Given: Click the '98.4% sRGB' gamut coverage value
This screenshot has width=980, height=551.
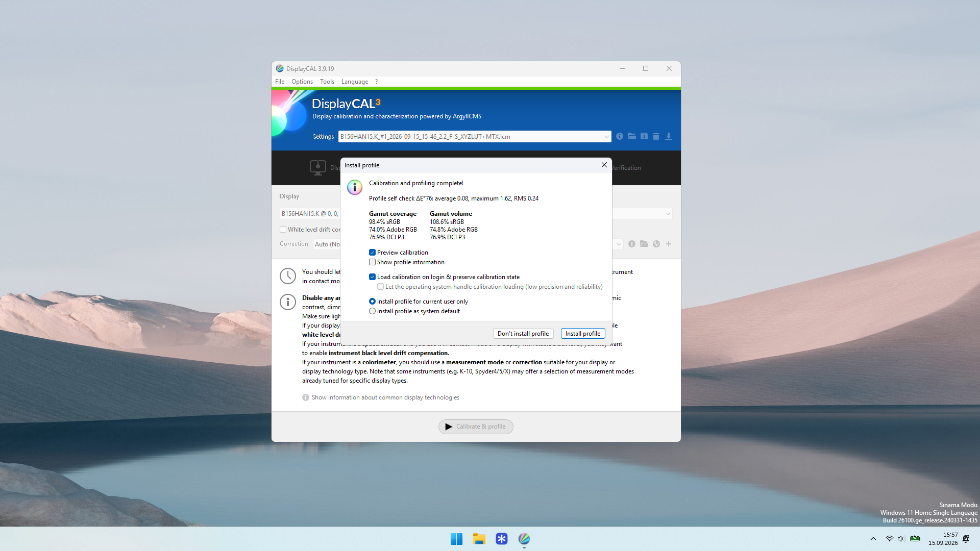Looking at the screenshot, I should [x=384, y=222].
